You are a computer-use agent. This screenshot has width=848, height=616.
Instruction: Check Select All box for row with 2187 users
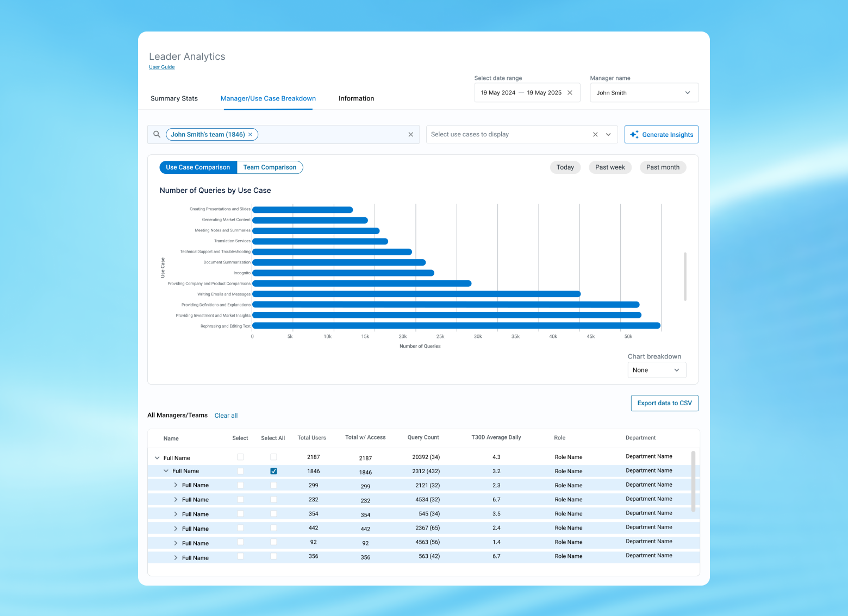tap(273, 457)
